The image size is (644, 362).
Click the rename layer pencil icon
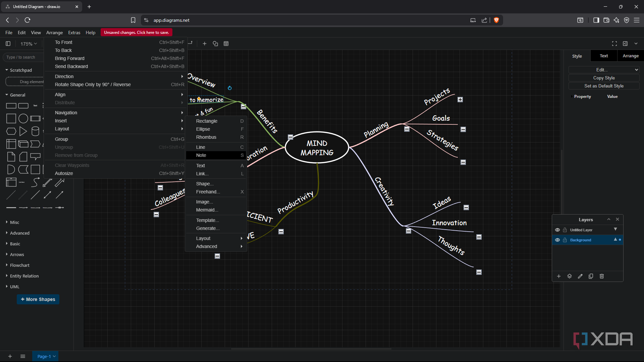pos(580,276)
